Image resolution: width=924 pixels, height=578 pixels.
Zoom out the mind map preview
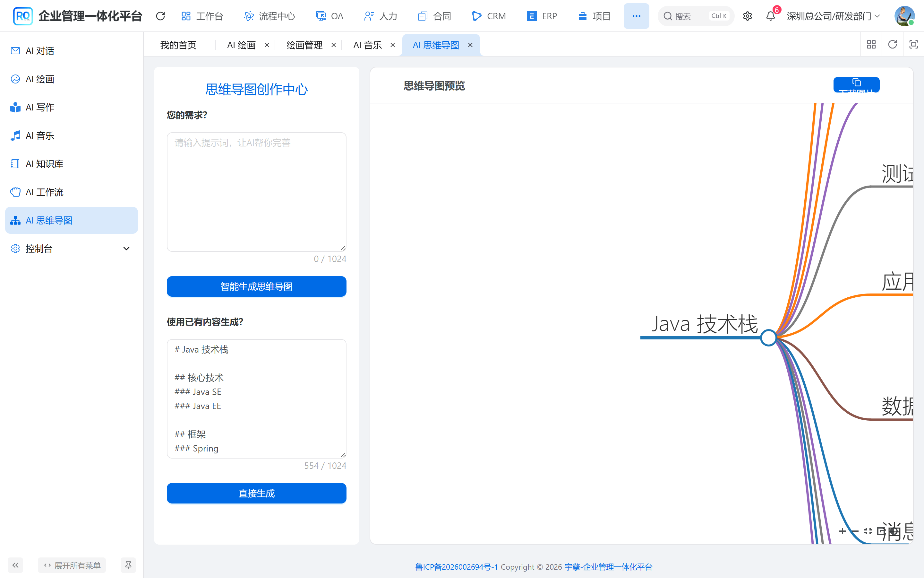pos(855,531)
